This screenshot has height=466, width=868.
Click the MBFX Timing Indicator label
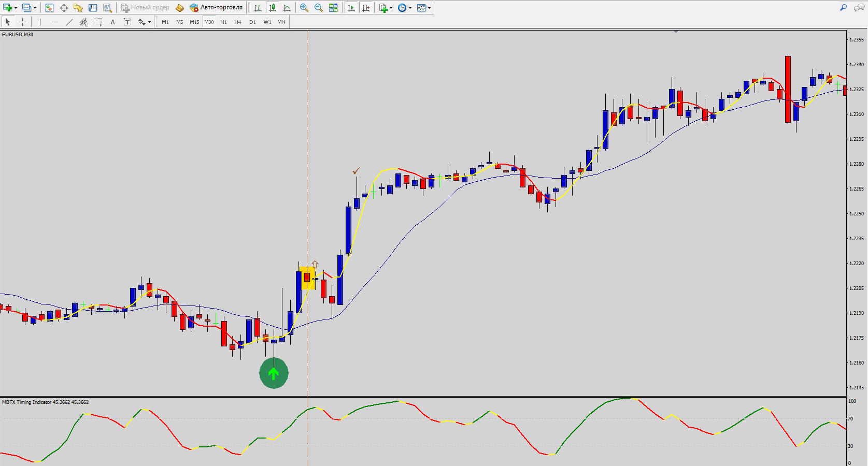(45, 402)
